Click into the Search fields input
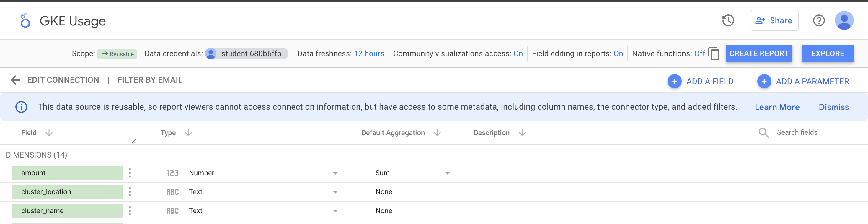This screenshot has width=868, height=224. pyautogui.click(x=814, y=133)
